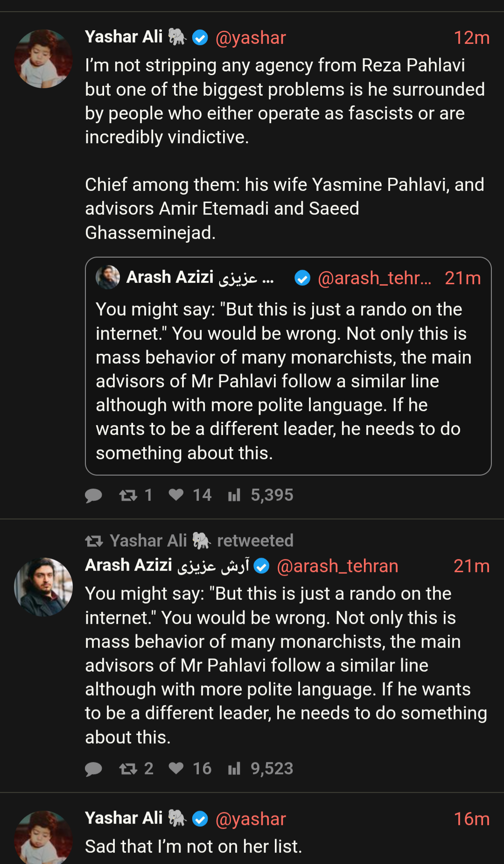This screenshot has height=864, width=504.
Task: Open the quoted Arash Azizi tweet card
Action: point(288,380)
